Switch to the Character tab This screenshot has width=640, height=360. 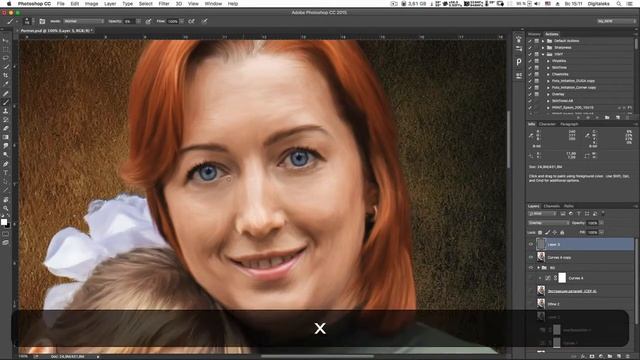click(x=547, y=124)
